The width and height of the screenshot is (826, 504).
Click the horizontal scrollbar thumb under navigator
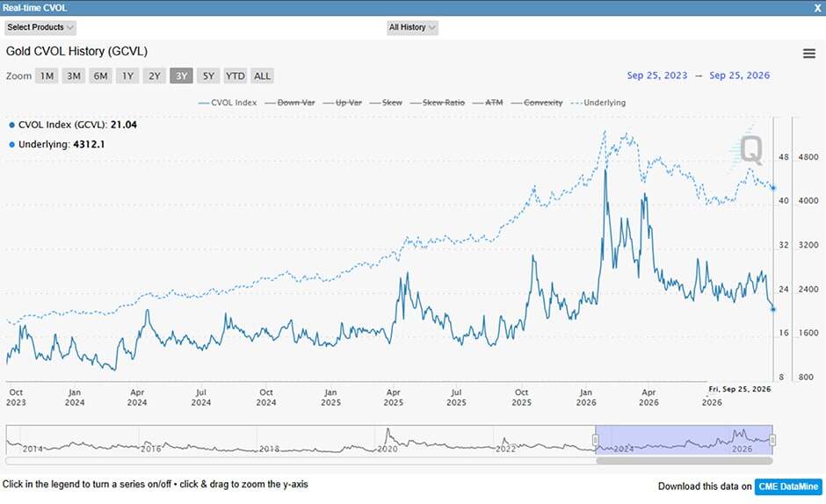[684, 461]
